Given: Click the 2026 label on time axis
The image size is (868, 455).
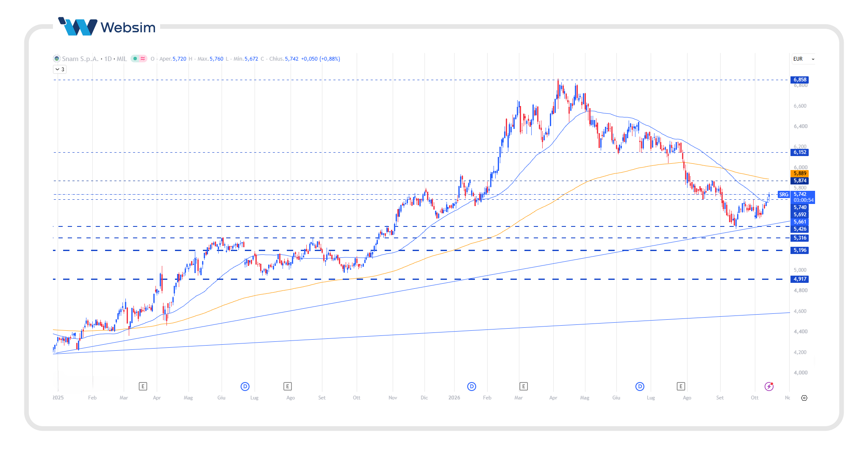Looking at the screenshot, I should point(454,398).
